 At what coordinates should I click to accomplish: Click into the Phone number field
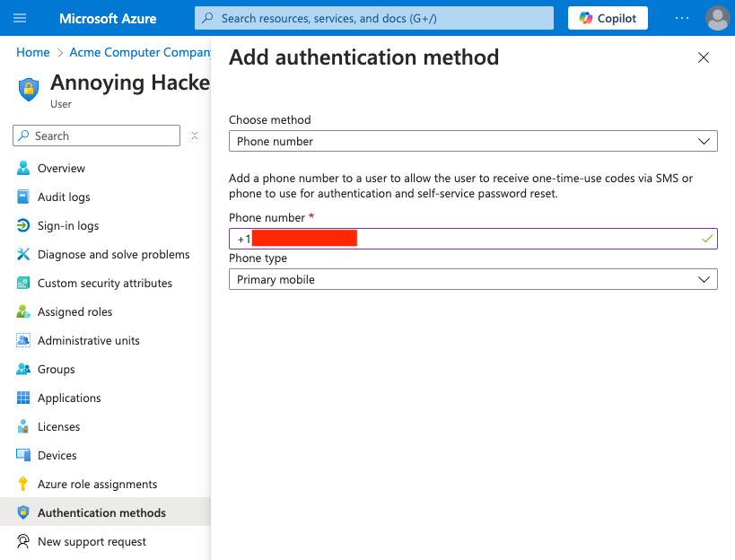tap(473, 239)
